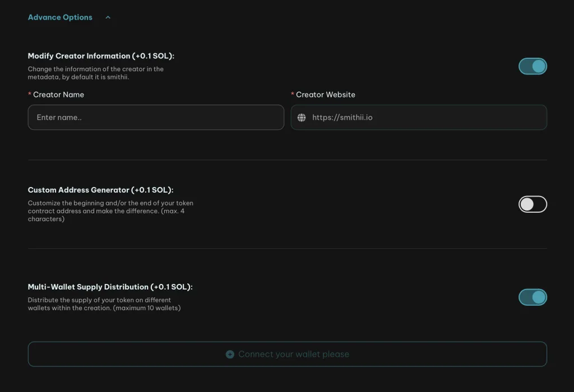The width and height of the screenshot is (574, 392).
Task: Click the red asterisk beside Creator Name
Action: pos(30,94)
